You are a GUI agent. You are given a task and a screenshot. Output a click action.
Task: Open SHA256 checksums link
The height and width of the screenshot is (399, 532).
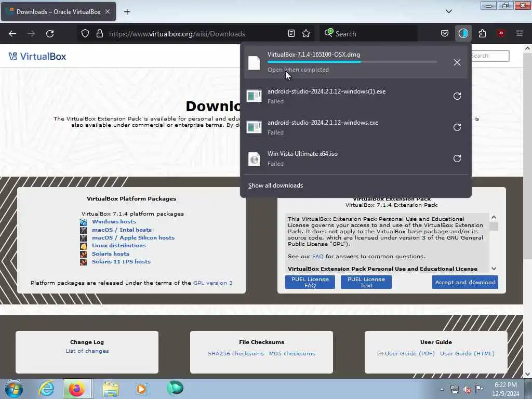click(236, 353)
